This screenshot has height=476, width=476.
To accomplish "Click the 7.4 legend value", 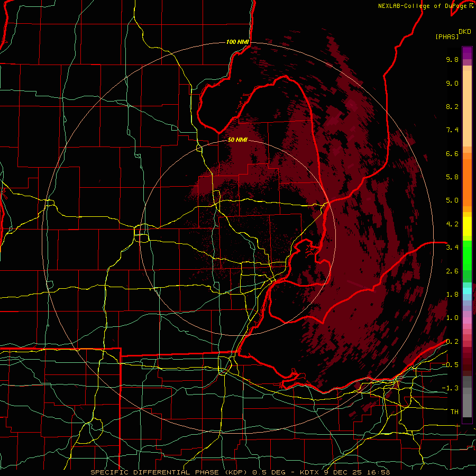I will point(452,130).
